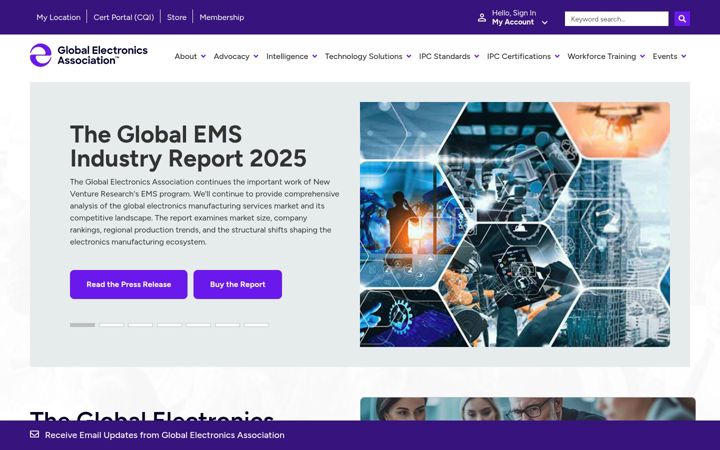This screenshot has width=720, height=450.
Task: Open the About menu item
Action: tap(186, 56)
